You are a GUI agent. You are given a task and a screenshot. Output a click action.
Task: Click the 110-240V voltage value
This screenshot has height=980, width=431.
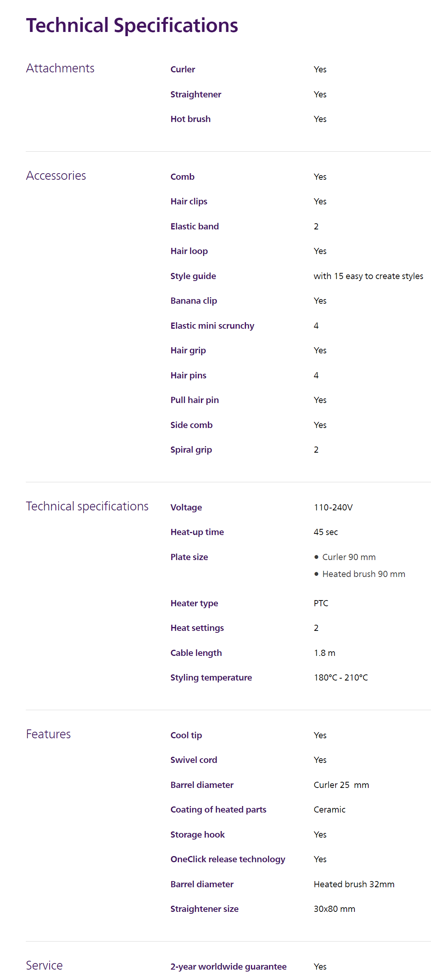point(333,507)
